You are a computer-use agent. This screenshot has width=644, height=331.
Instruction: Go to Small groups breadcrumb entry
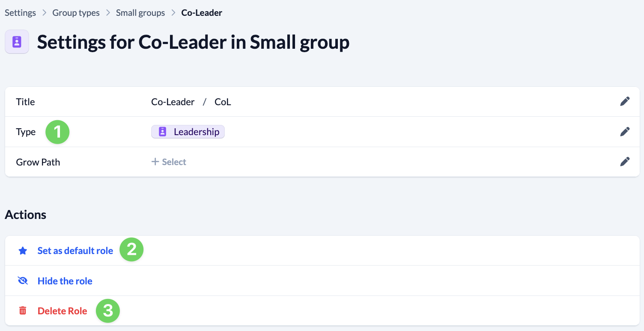(140, 12)
